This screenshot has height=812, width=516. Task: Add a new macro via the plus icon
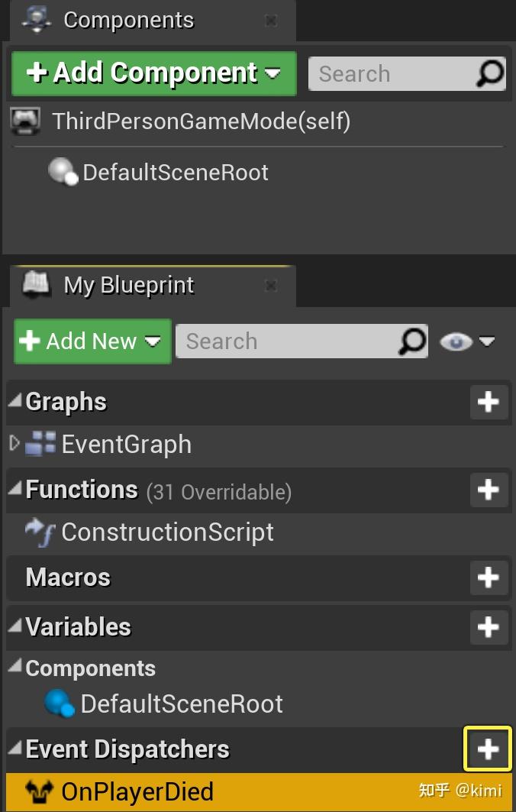[489, 577]
